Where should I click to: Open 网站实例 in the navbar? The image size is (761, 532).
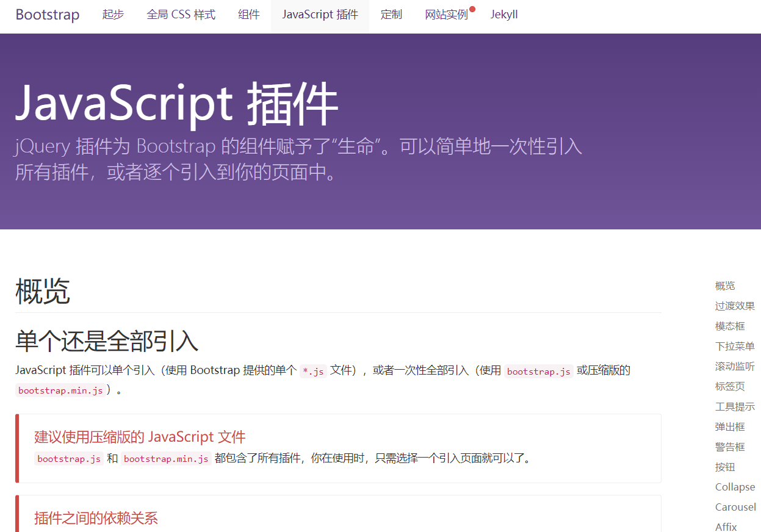pyautogui.click(x=447, y=15)
